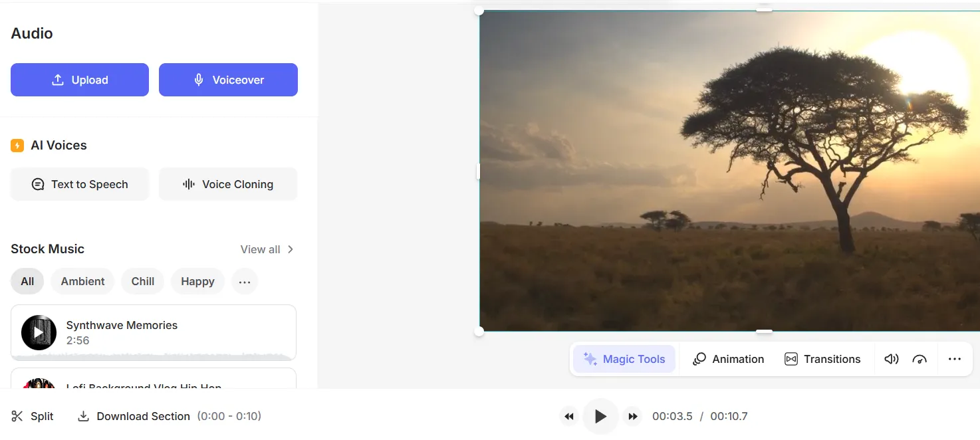980x440 pixels.
Task: Click the Split scissors tool
Action: click(33, 416)
